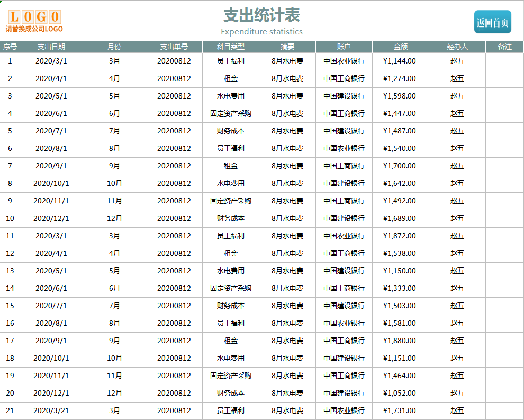The height and width of the screenshot is (420, 524).
Task: Click the 赵五 handler cell in row 2
Action: click(x=457, y=78)
